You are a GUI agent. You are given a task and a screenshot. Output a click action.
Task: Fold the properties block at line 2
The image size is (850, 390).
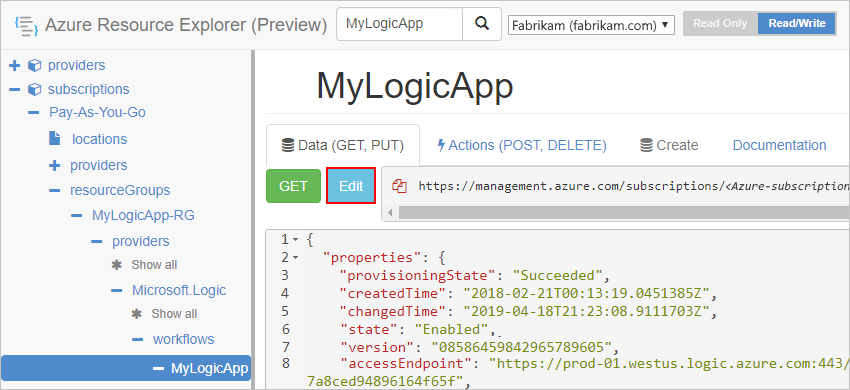point(295,257)
